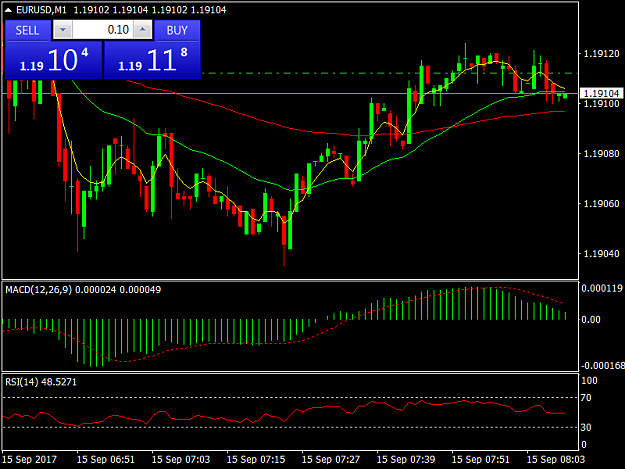Click the EURUSD,M1 chart title text

tap(41, 10)
